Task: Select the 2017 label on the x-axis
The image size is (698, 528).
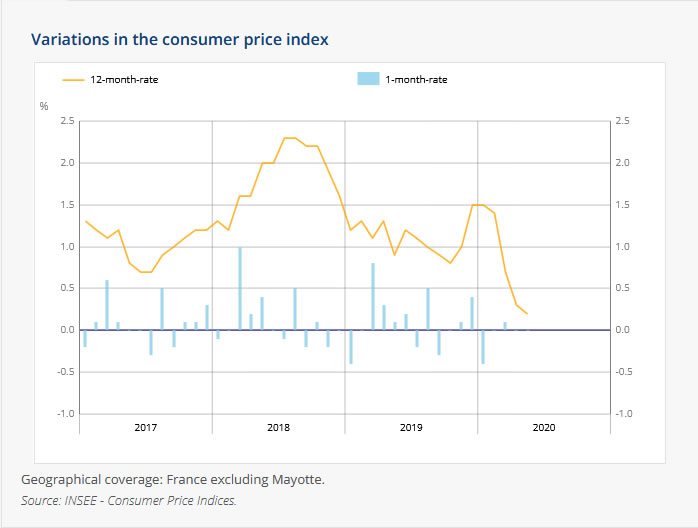Action: tap(146, 427)
